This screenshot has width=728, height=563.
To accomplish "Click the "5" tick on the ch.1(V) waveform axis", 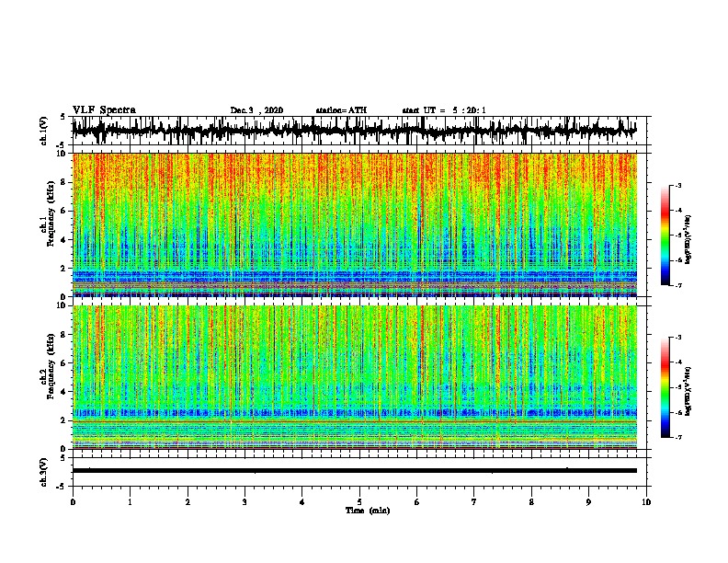I will (63, 117).
